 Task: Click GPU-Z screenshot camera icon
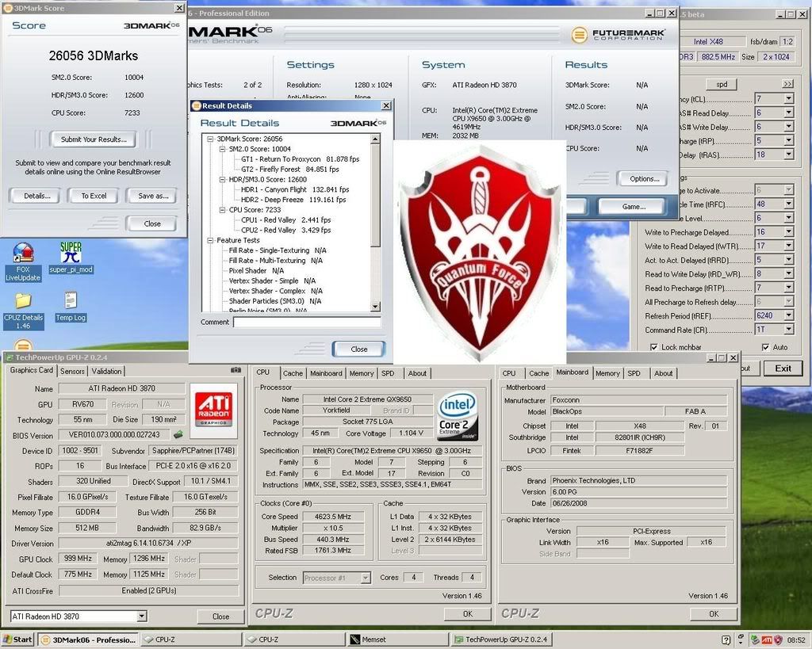click(x=236, y=370)
